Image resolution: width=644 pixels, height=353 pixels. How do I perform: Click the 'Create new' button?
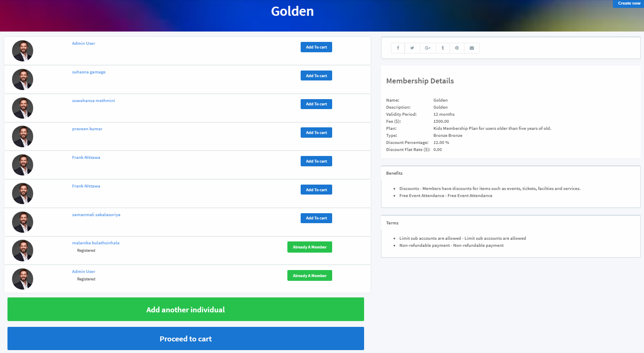629,3
